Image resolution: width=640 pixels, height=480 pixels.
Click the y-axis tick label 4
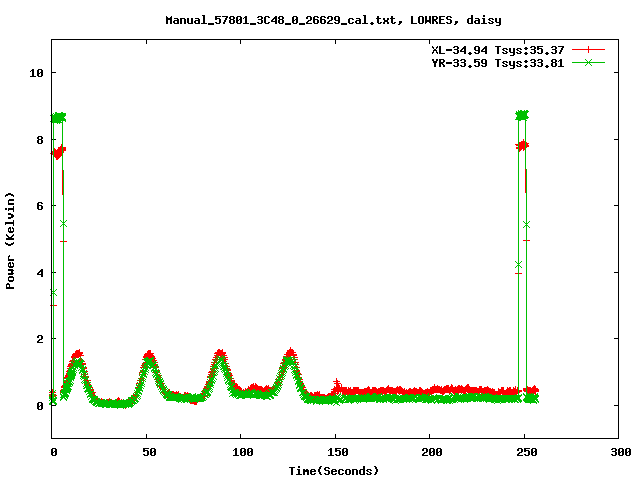coord(40,273)
